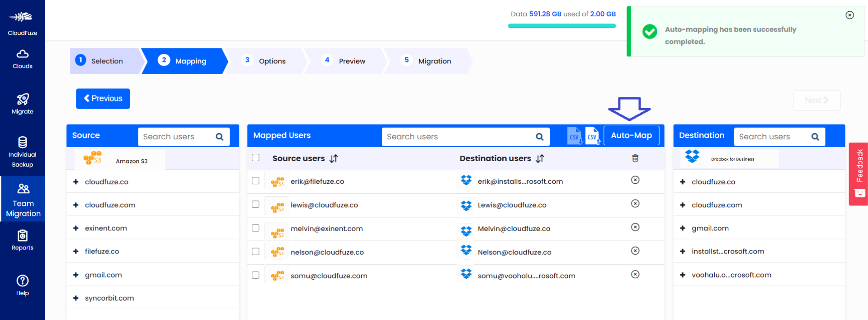The image size is (868, 320).
Task: Remove the erik@filefuze.co mapping
Action: click(x=635, y=180)
